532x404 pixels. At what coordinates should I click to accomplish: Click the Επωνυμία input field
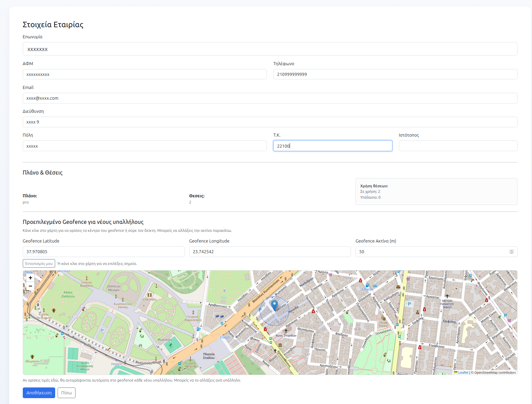[270, 49]
